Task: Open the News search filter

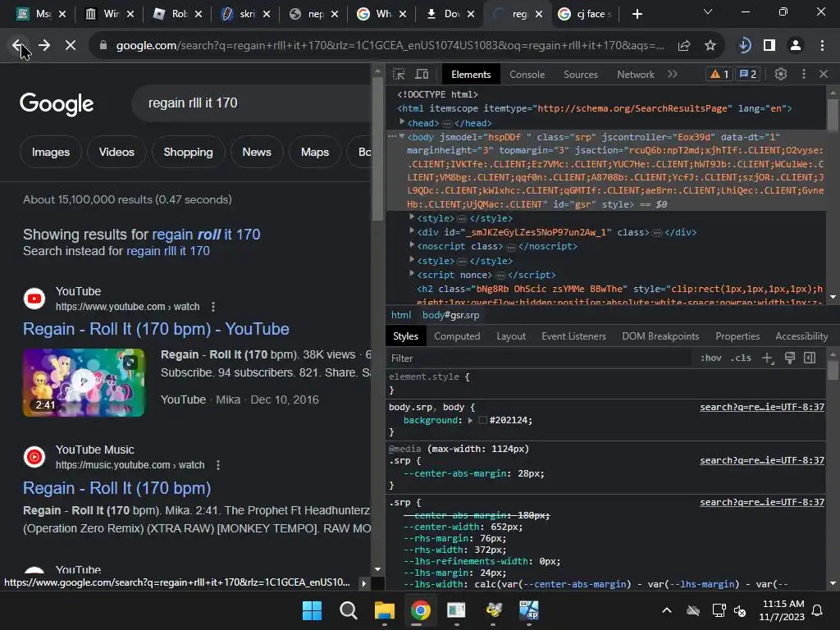Action: [257, 152]
